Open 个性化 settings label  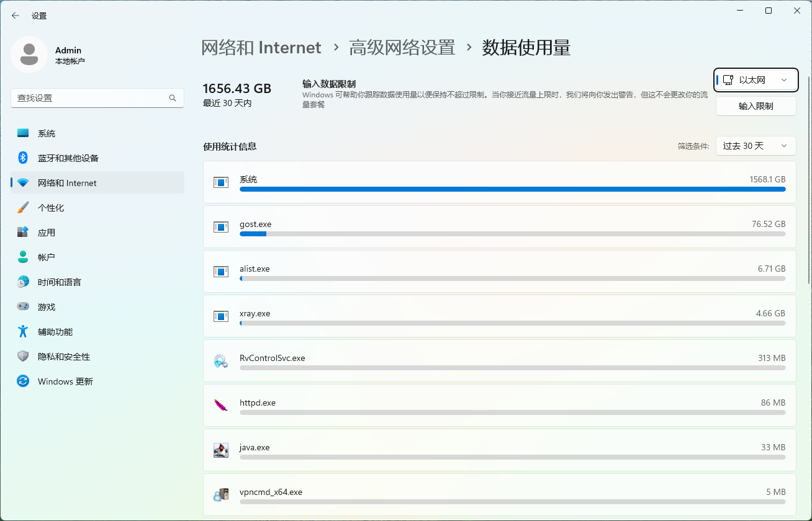coord(51,208)
